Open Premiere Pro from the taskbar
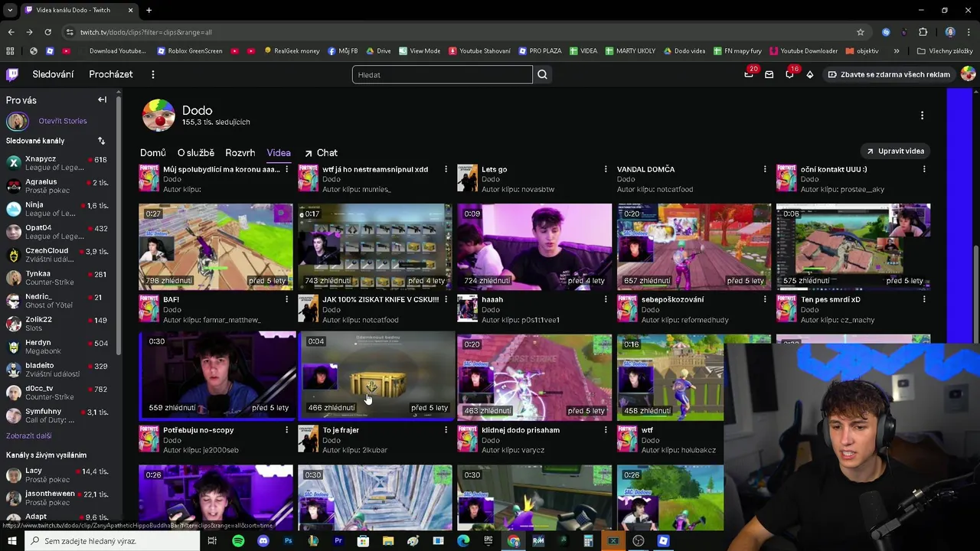The image size is (980, 551). (x=338, y=541)
